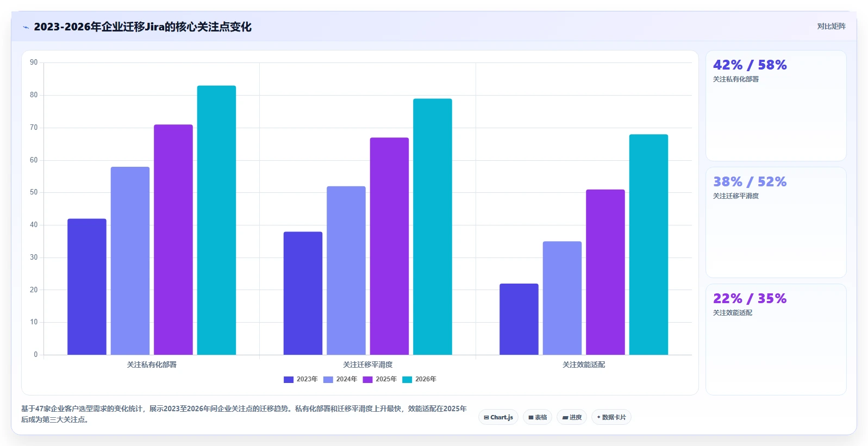This screenshot has width=868, height=446.
Task: Click the 2024年 bar for 关注迁移平滑度
Action: (x=346, y=271)
